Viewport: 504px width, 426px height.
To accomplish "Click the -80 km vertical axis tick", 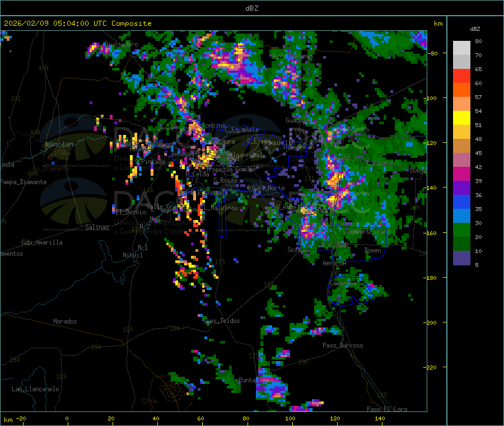I will (x=433, y=53).
